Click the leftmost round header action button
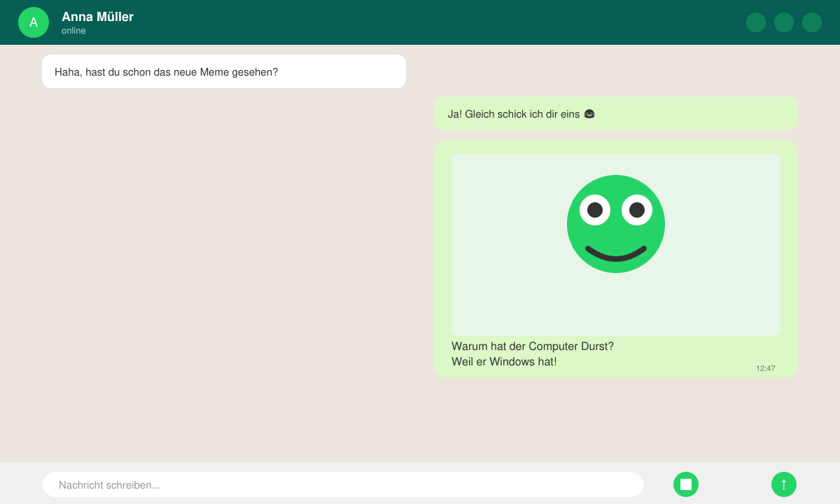This screenshot has width=840, height=504. pos(756,22)
